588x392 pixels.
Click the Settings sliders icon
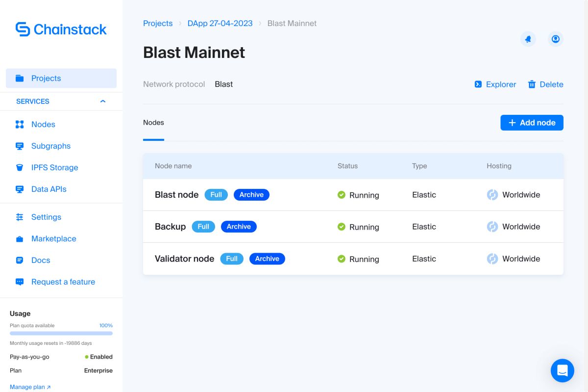(20, 217)
